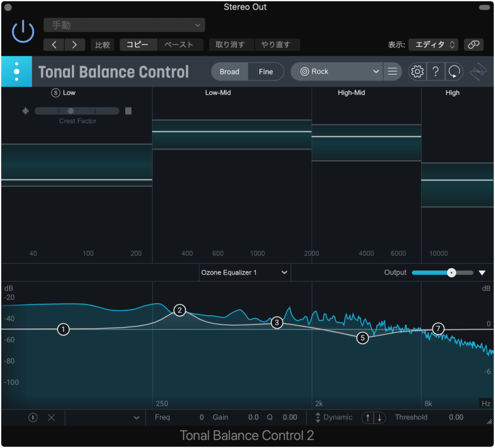Select EQ band node 2 on the curve
This screenshot has width=495, height=448.
tap(180, 310)
